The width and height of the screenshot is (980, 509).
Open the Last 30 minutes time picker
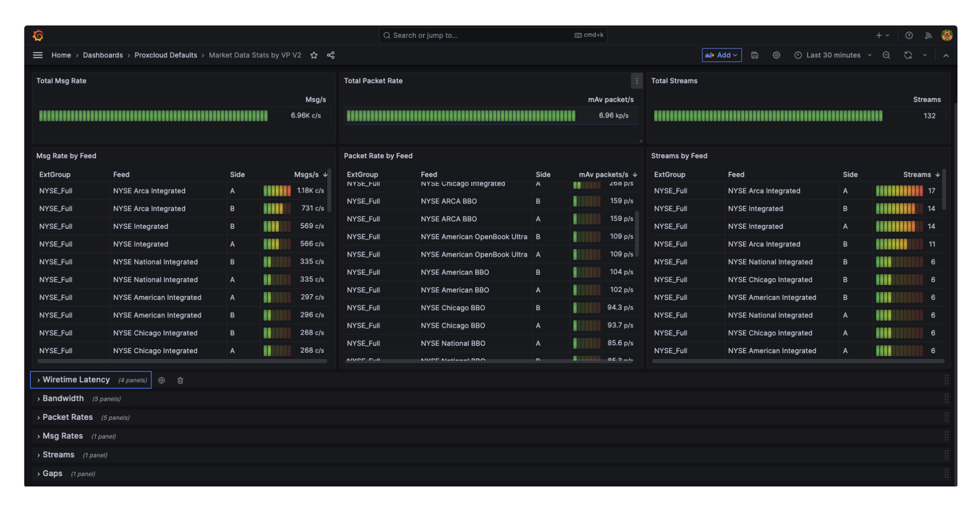point(833,55)
